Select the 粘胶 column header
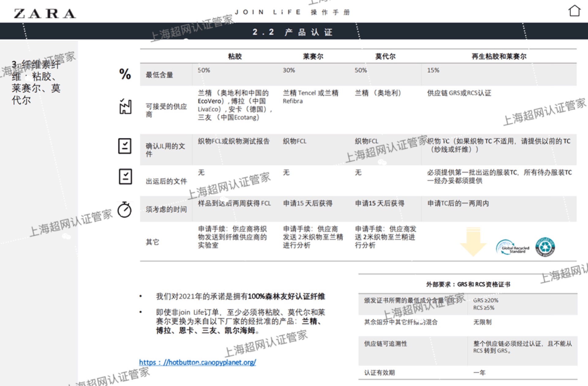588x386 pixels. pos(235,56)
